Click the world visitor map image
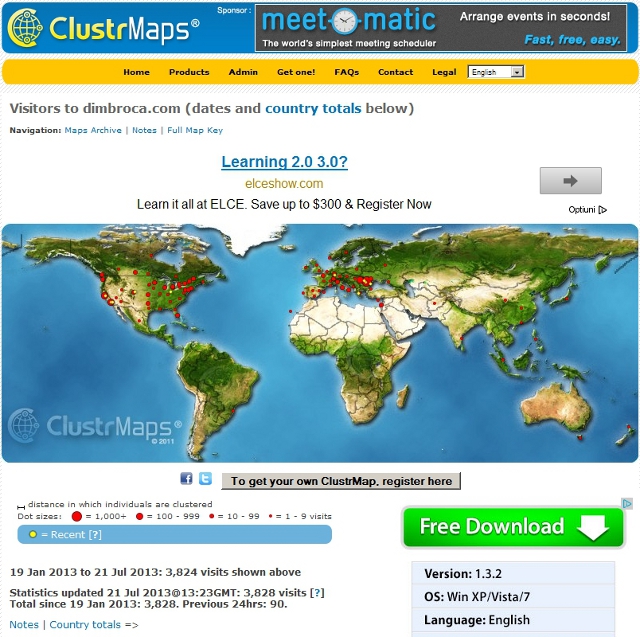640x637 pixels. [320, 343]
